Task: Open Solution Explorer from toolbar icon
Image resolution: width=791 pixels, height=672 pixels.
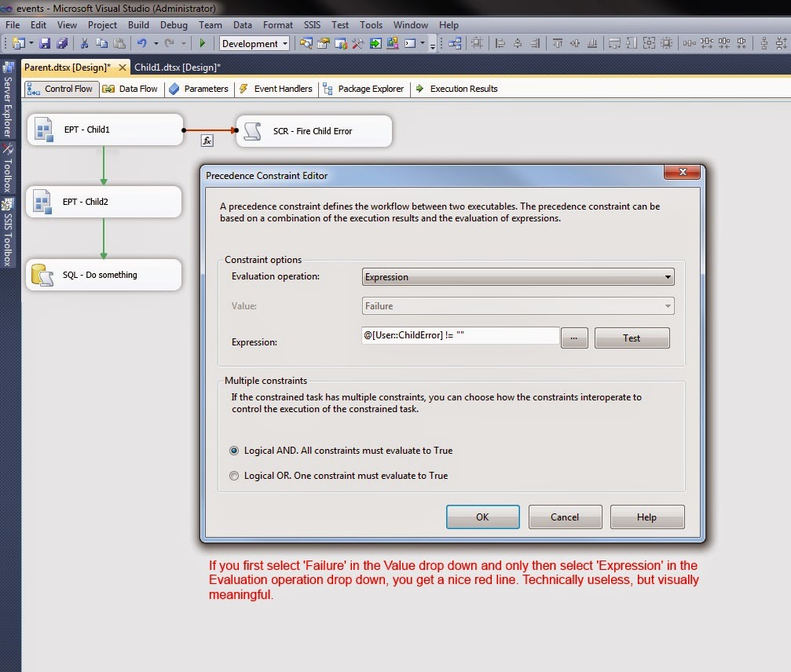Action: pyautogui.click(x=306, y=43)
